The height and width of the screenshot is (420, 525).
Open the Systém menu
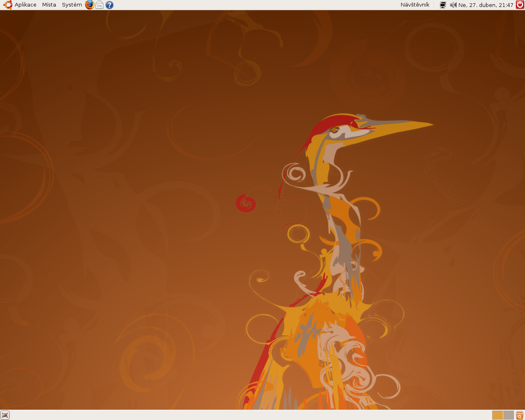coord(72,5)
